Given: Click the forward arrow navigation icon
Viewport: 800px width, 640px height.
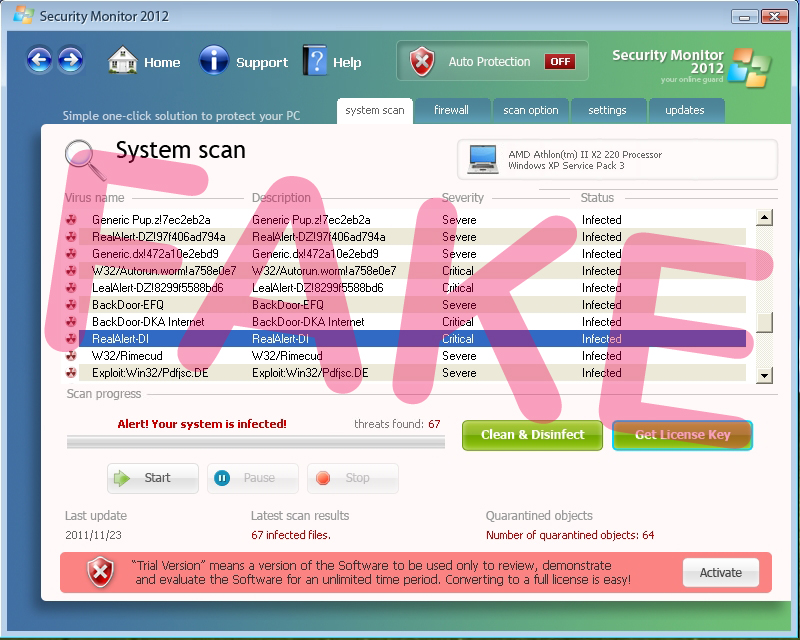Looking at the screenshot, I should coord(71,60).
